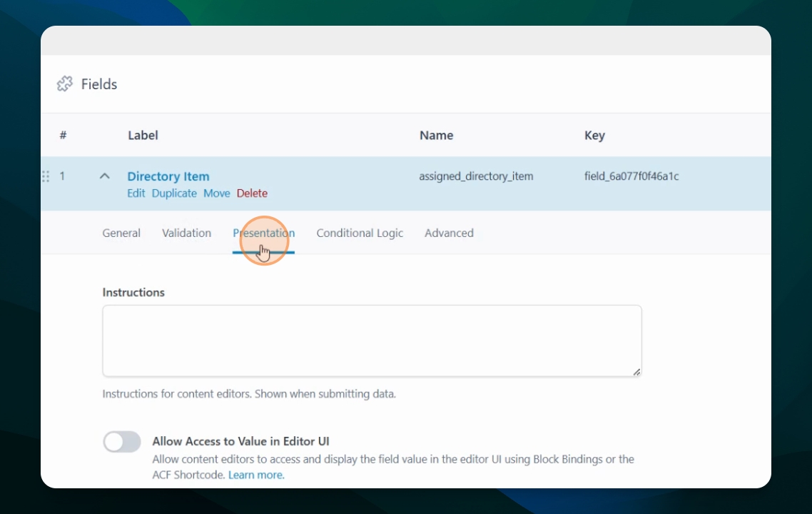This screenshot has height=514, width=812.
Task: Click the Fields puzzle-piece icon
Action: click(x=65, y=84)
